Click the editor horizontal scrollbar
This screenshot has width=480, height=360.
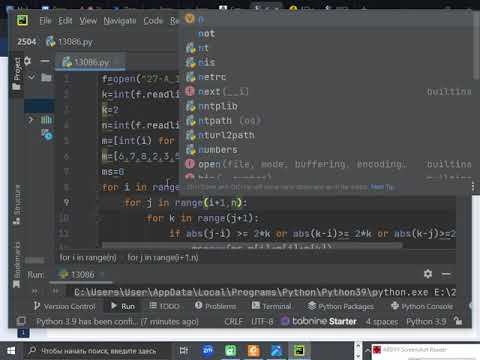point(252,246)
